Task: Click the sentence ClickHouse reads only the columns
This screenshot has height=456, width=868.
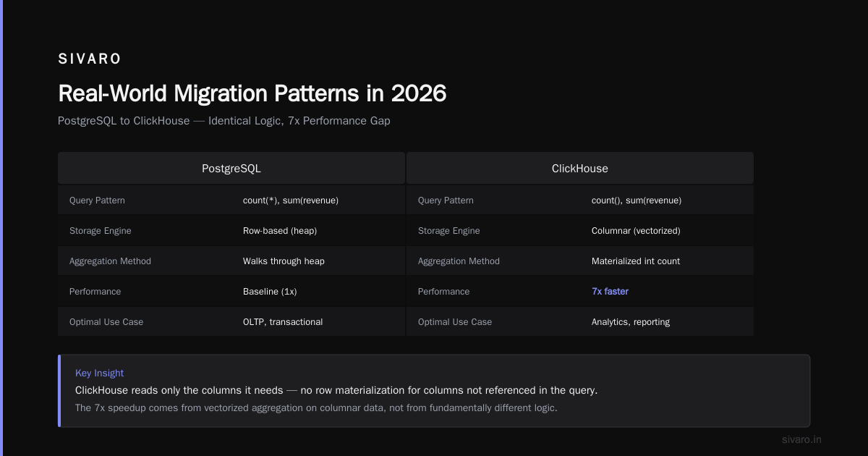Action: pyautogui.click(x=336, y=390)
